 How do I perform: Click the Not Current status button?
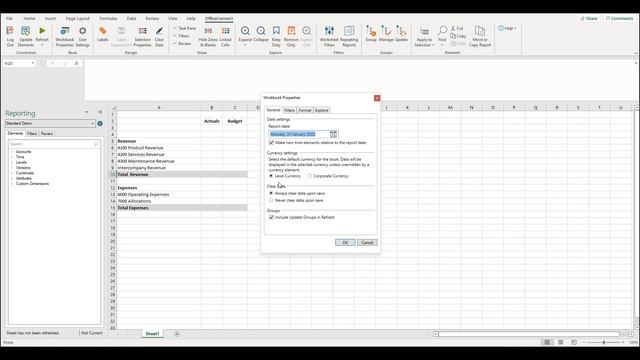point(91,333)
